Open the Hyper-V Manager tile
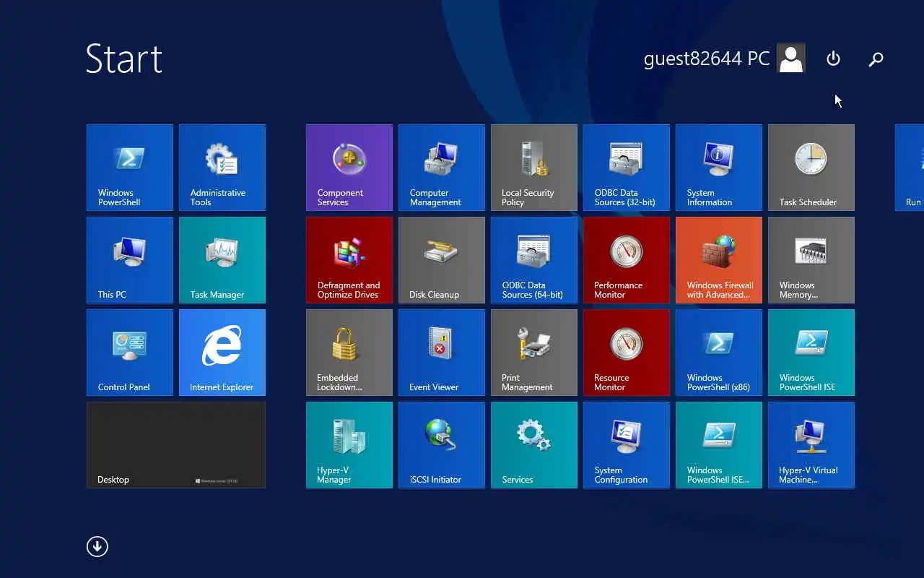Screen dimensions: 924x578 349,445
